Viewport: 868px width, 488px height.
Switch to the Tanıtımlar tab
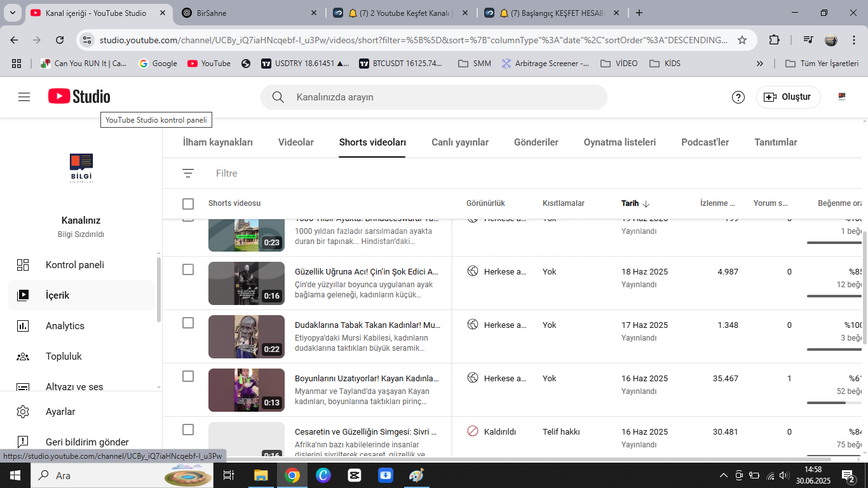point(776,142)
